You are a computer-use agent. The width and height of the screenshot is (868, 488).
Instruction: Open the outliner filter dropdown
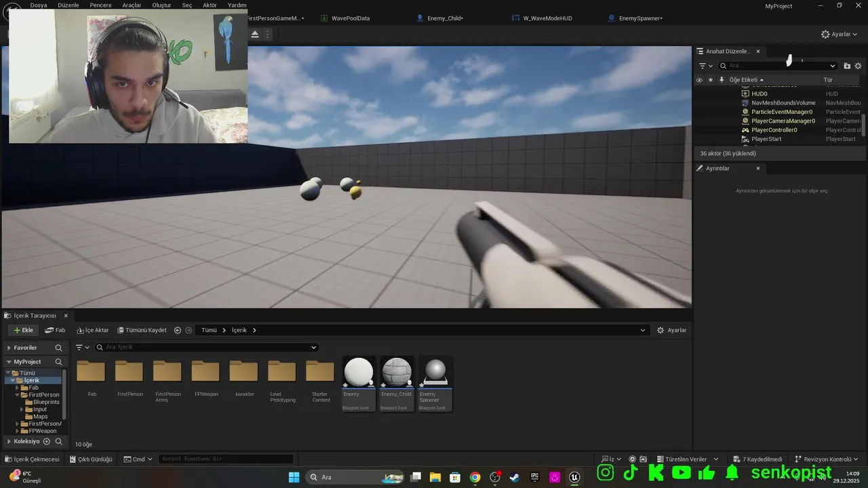pos(706,66)
